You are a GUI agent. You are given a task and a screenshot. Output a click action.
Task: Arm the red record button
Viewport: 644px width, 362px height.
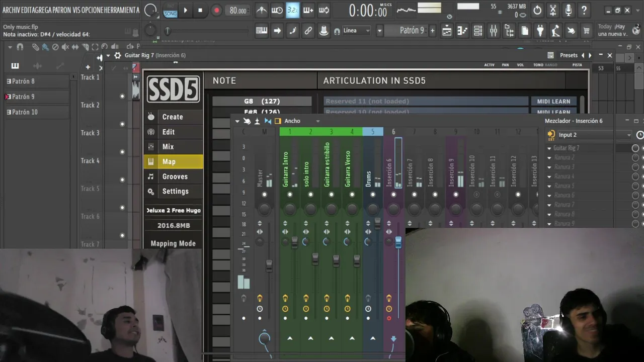216,10
